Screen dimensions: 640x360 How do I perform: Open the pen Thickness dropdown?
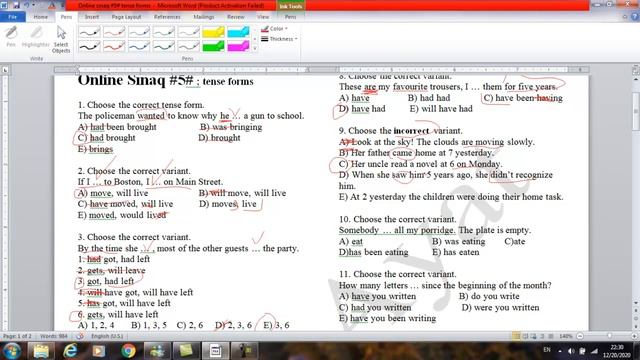279,39
